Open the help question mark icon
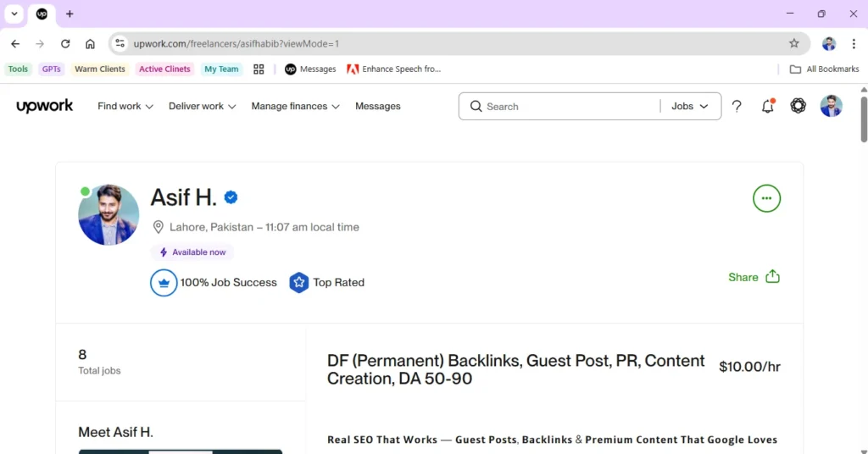Image resolution: width=868 pixels, height=454 pixels. (737, 107)
